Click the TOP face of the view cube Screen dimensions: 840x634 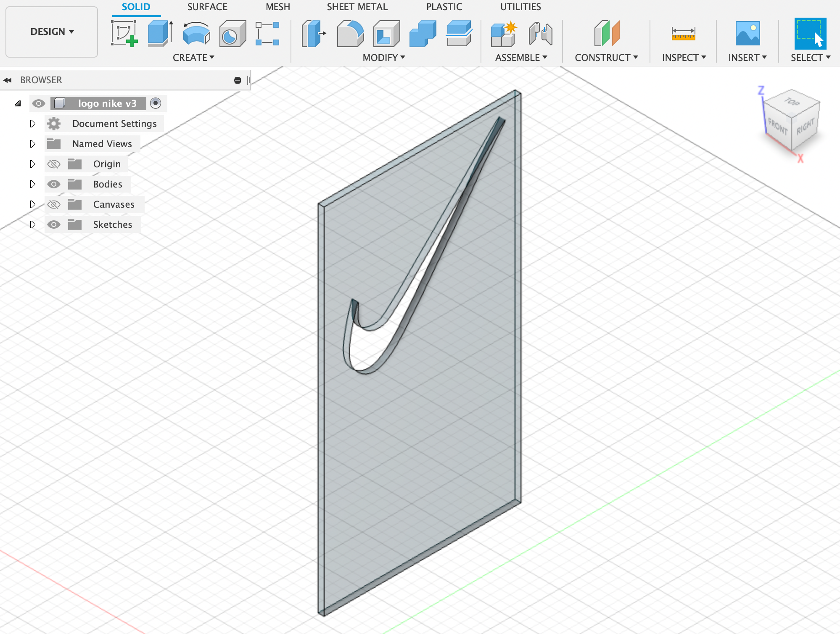792,102
